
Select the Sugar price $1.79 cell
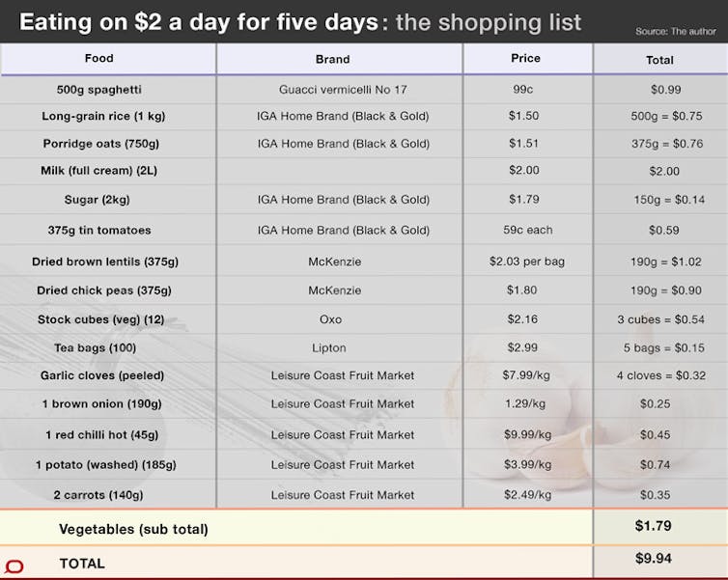[523, 200]
